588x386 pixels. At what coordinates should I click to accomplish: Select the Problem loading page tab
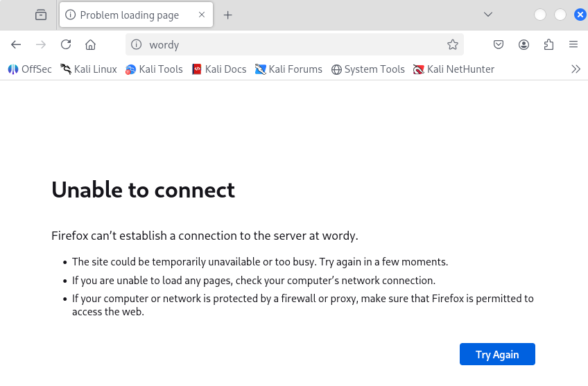click(x=129, y=15)
